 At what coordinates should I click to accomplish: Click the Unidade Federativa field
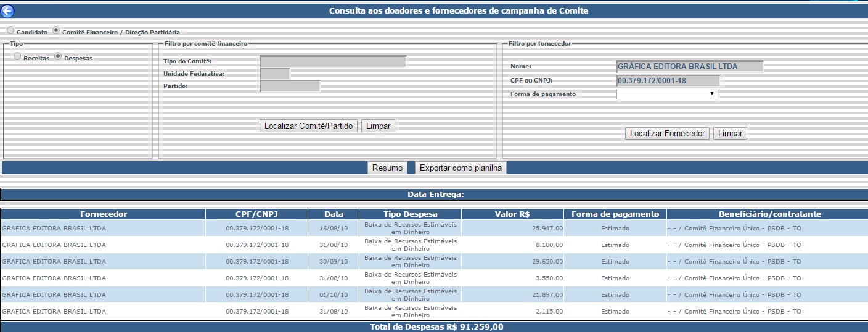pos(275,73)
